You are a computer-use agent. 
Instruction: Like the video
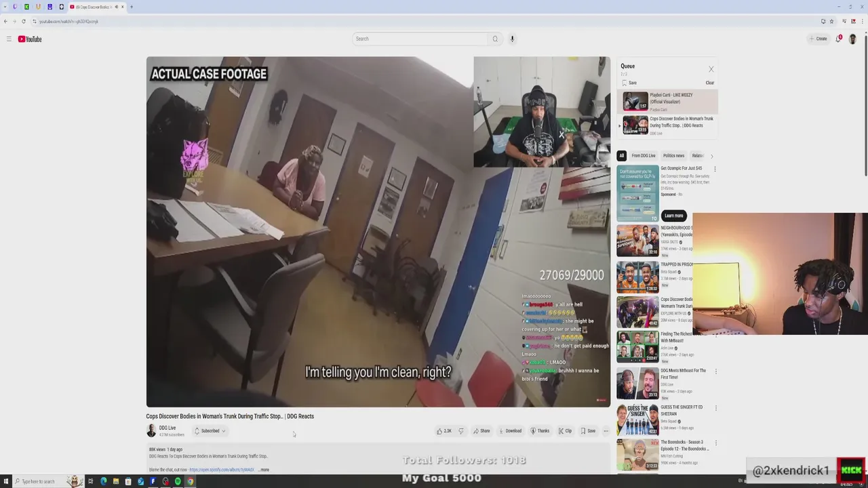tap(444, 431)
